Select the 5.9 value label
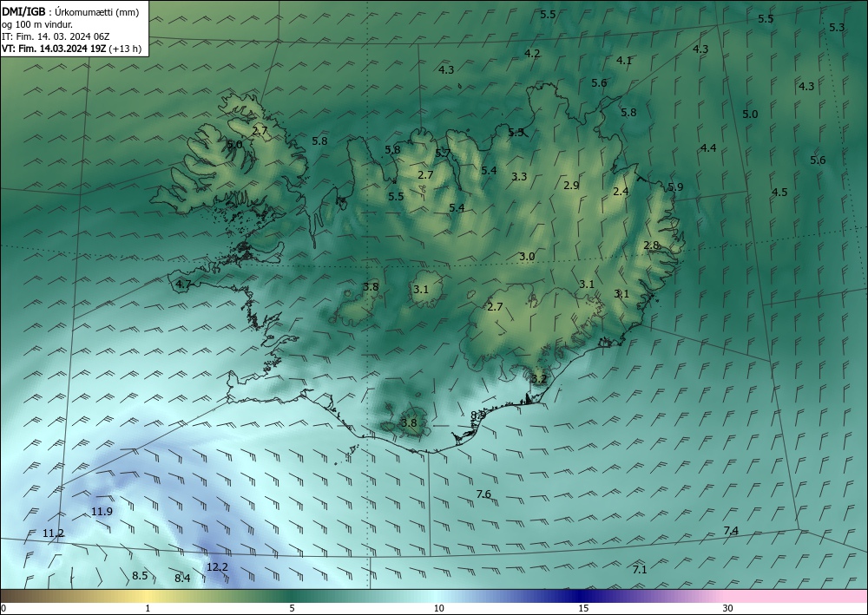 [675, 187]
